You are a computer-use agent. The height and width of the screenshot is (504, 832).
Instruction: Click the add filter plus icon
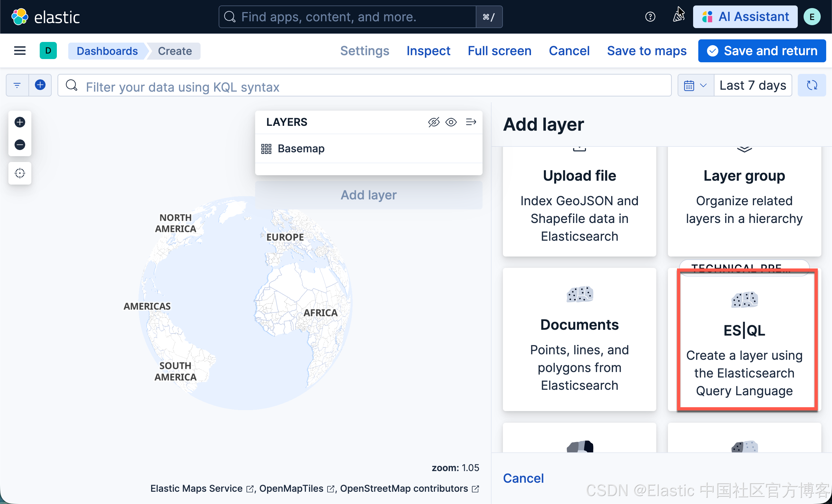coord(40,85)
